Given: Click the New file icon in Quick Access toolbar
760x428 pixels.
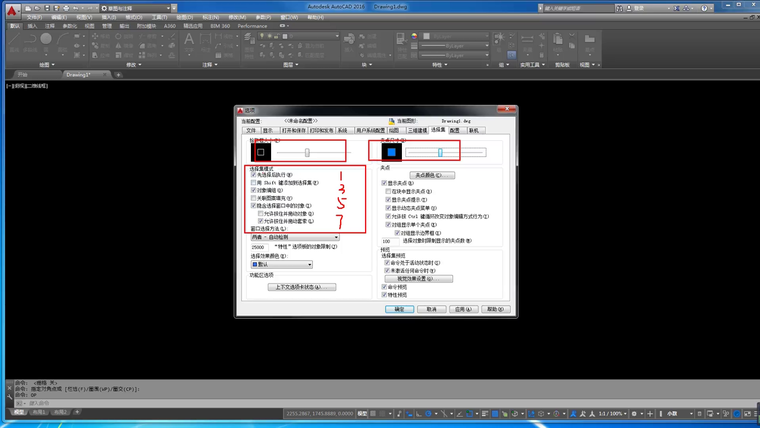Looking at the screenshot, I should tap(29, 8).
